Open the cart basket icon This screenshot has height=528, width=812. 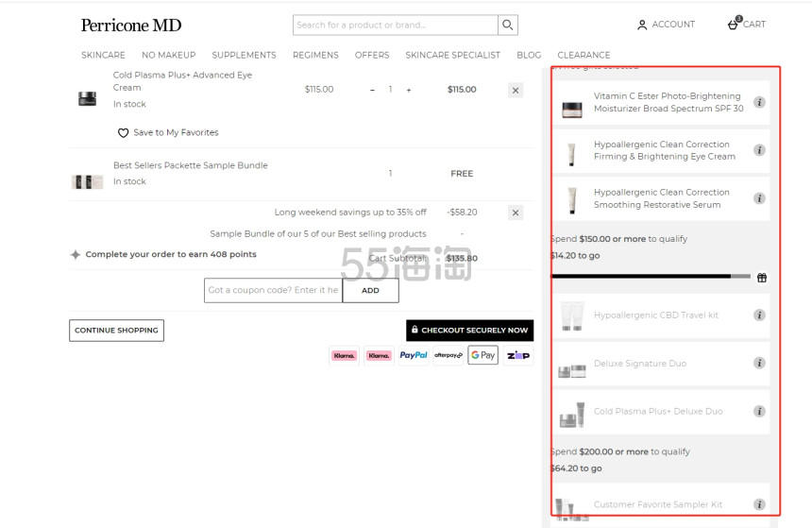734,25
